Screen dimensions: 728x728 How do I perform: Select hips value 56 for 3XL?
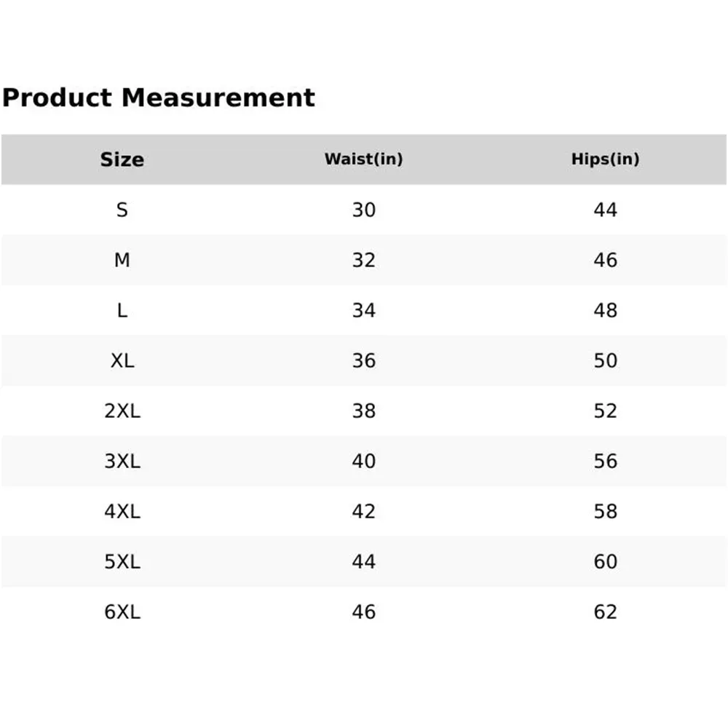[x=605, y=462]
